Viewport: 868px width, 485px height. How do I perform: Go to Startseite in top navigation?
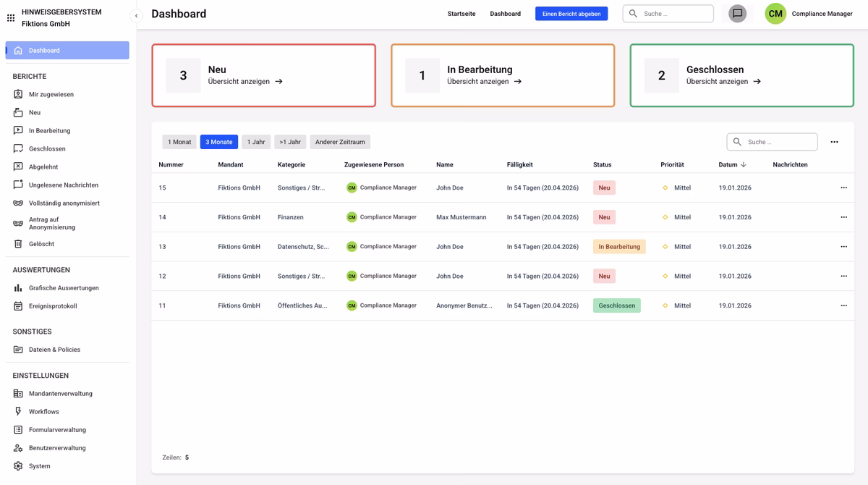[461, 14]
